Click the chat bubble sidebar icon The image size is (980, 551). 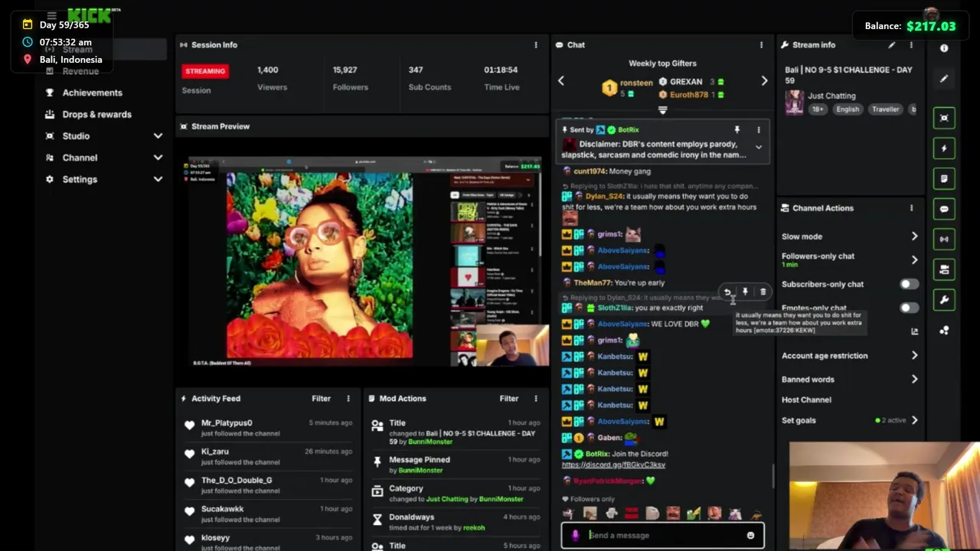pos(944,209)
